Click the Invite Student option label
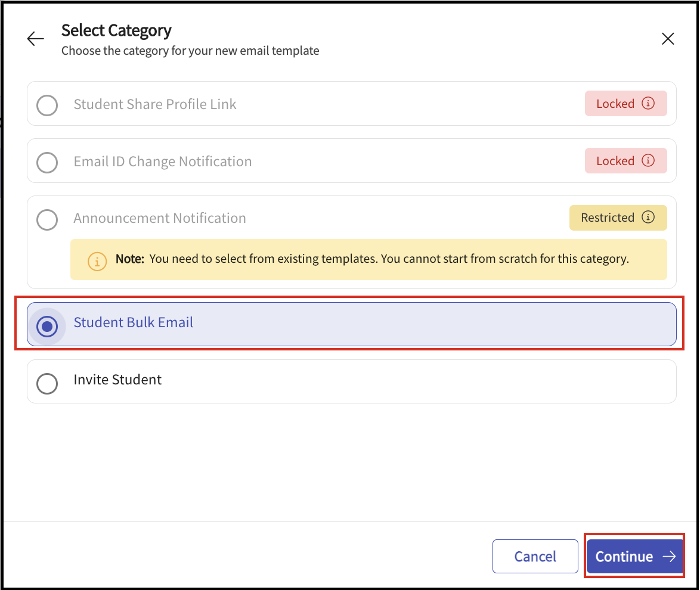This screenshot has height=590, width=700. [x=117, y=380]
